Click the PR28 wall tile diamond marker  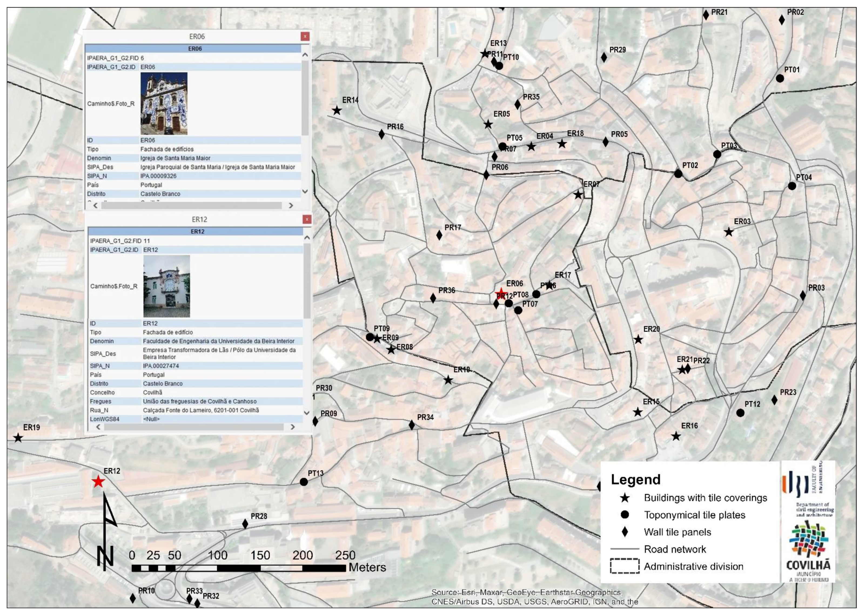[x=245, y=524]
